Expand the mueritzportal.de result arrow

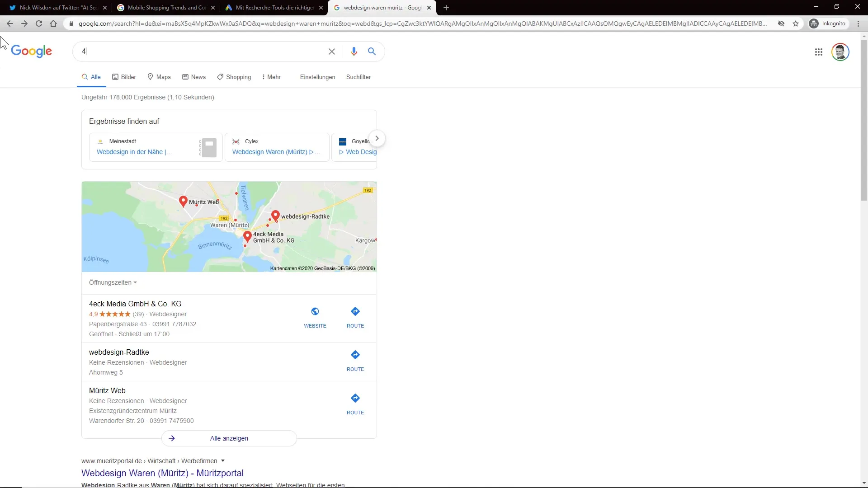(223, 461)
